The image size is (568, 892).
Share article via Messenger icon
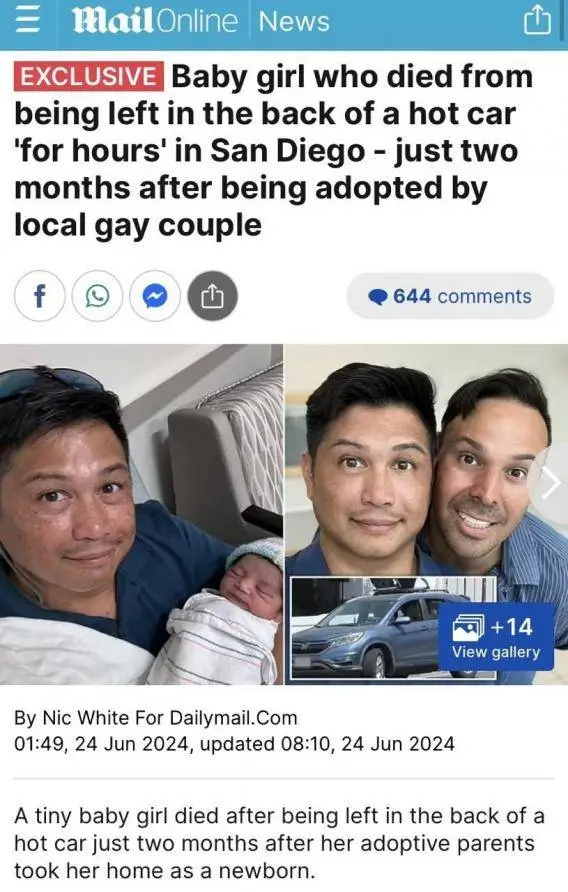[155, 296]
